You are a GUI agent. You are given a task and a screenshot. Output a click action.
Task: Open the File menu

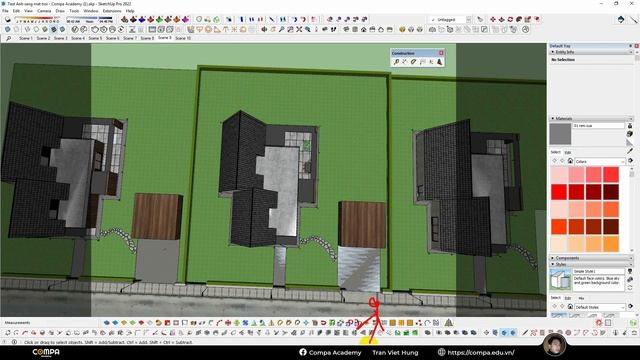(5, 11)
